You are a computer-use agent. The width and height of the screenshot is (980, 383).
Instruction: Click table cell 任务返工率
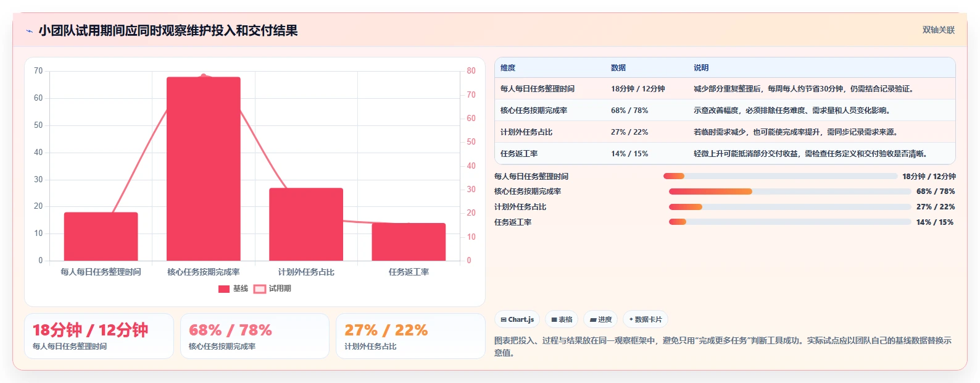click(519, 154)
